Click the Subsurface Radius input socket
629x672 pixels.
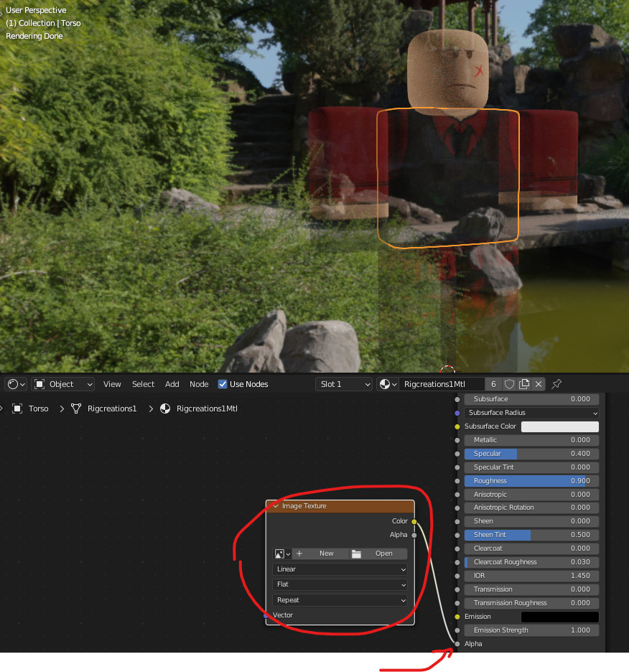tap(457, 413)
